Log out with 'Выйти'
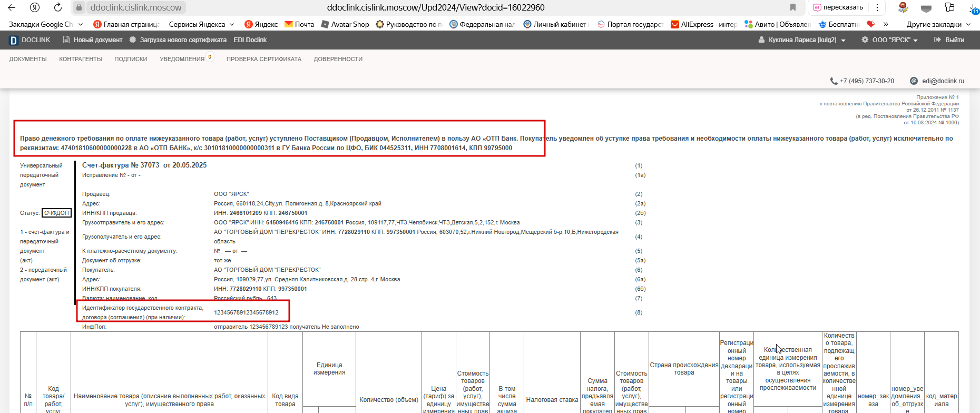Viewport: 980px width, 413px height. (x=949, y=40)
